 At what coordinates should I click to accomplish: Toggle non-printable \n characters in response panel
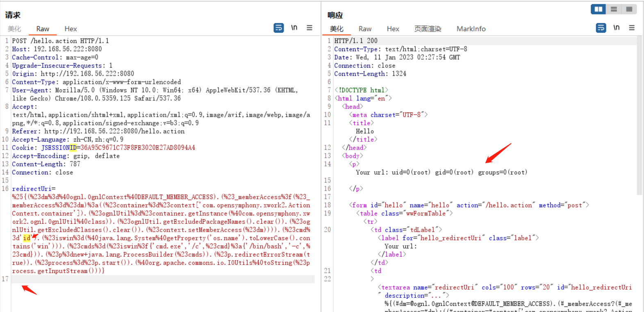tap(616, 28)
